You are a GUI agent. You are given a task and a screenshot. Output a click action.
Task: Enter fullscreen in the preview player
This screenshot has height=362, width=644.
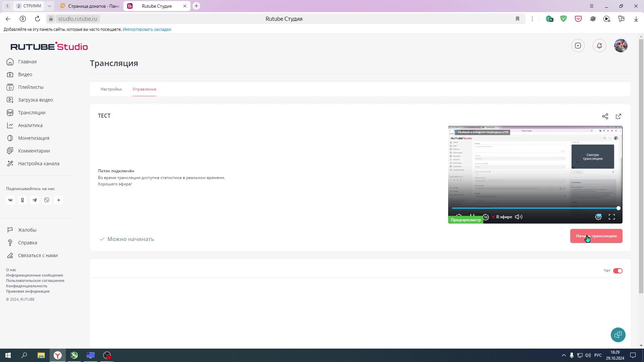[612, 217]
